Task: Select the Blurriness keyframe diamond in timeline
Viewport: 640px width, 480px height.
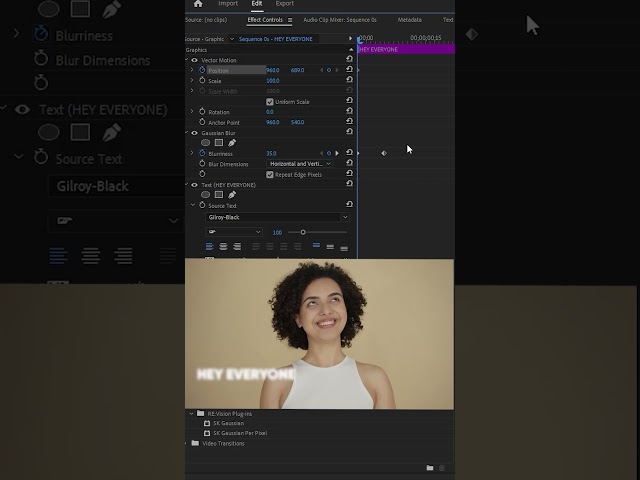Action: click(384, 153)
